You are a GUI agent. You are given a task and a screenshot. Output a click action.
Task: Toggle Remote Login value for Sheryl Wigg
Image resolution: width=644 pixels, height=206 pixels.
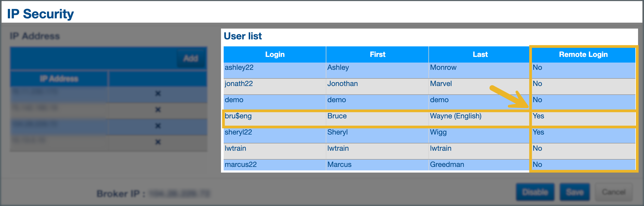[x=538, y=132]
